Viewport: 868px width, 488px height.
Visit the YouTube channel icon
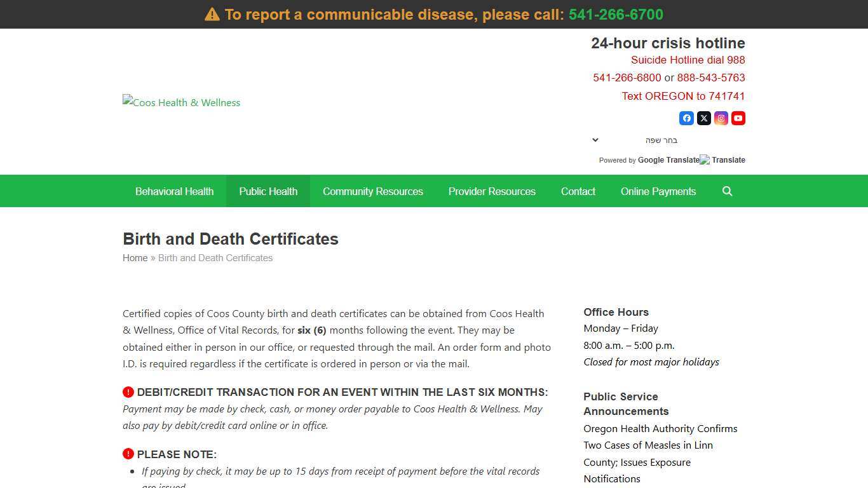click(x=738, y=118)
